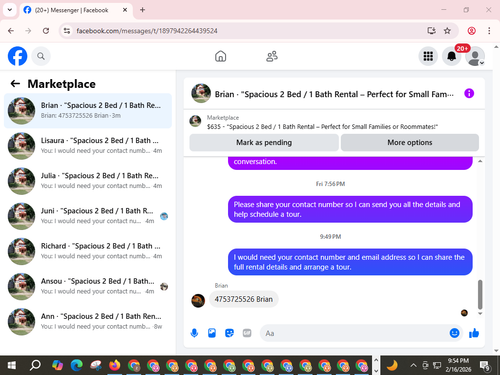Image resolution: width=500 pixels, height=375 pixels.
Task: Reload the page
Action: (46, 31)
